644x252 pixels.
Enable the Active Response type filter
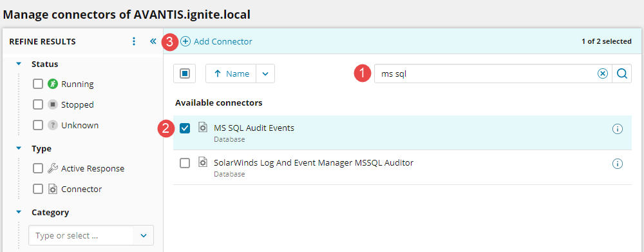pyautogui.click(x=38, y=168)
